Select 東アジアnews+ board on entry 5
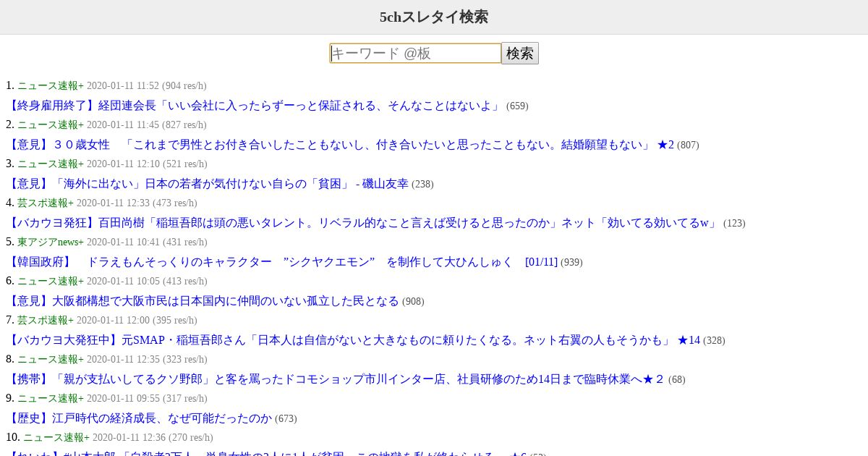The image size is (868, 456). [51, 242]
